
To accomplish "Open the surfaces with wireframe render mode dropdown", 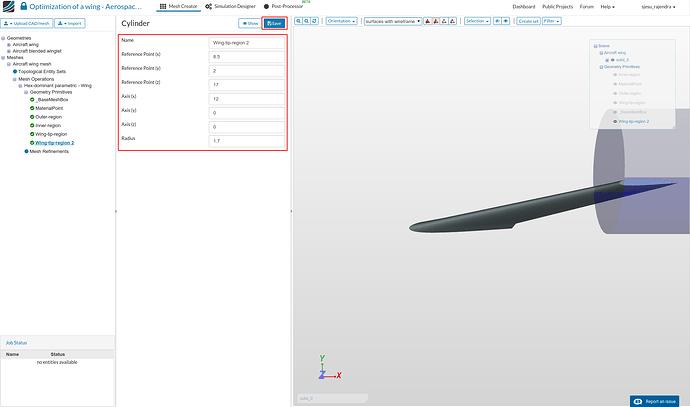I will (x=393, y=21).
